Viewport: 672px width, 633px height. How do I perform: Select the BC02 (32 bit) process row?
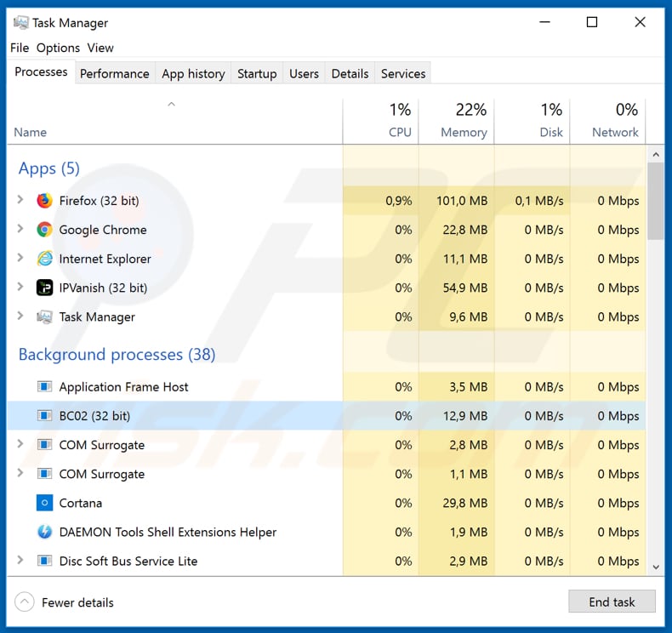point(327,416)
